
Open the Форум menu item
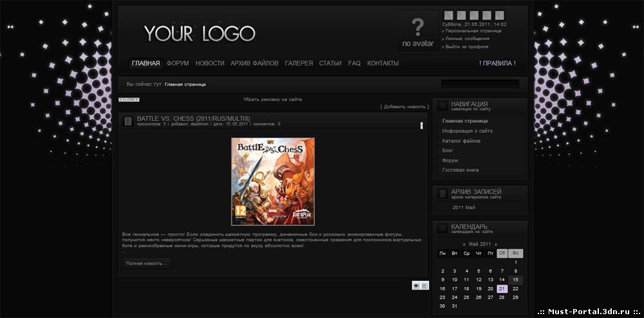[178, 63]
